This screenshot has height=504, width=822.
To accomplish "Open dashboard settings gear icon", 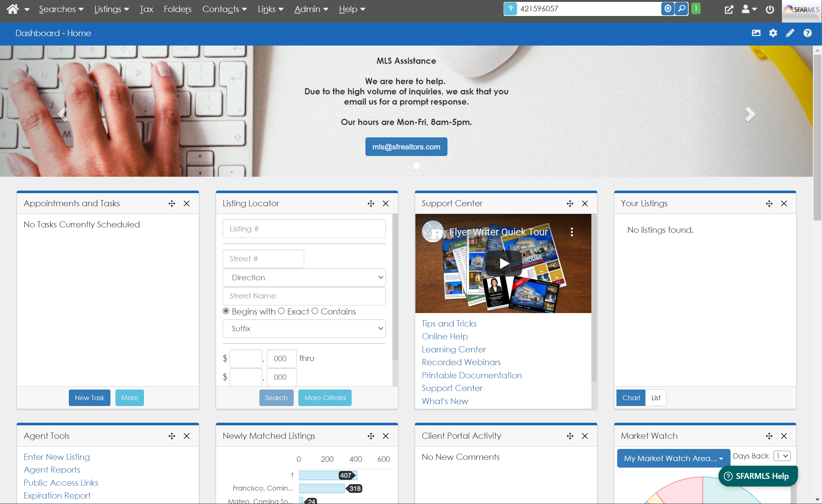I will pyautogui.click(x=773, y=33).
